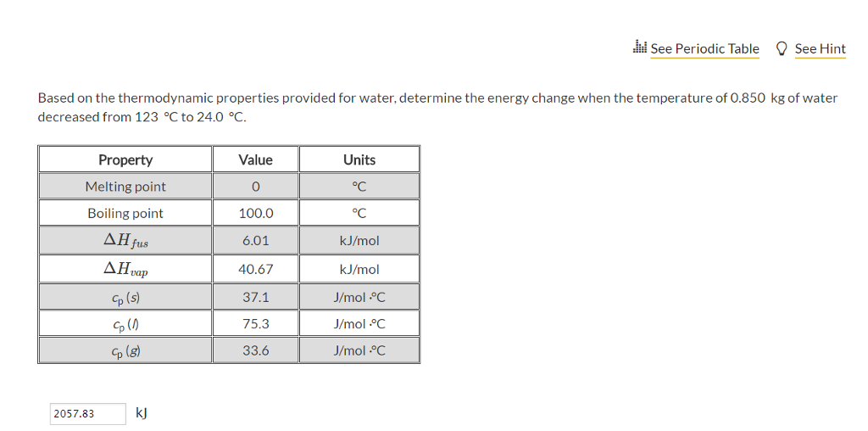Select the Property column header

(x=125, y=160)
